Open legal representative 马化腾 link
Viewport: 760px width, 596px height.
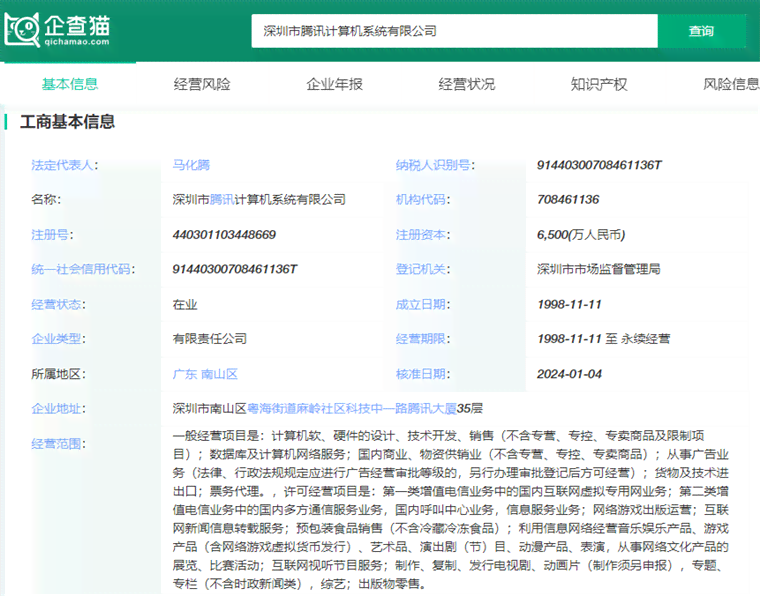point(191,165)
